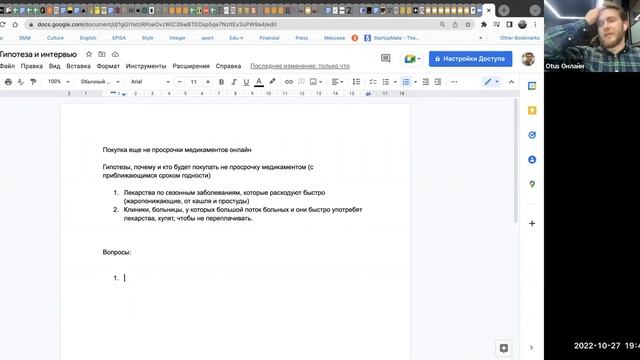The image size is (640, 360).
Task: Select the Paint format tool
Action: [x=33, y=82]
